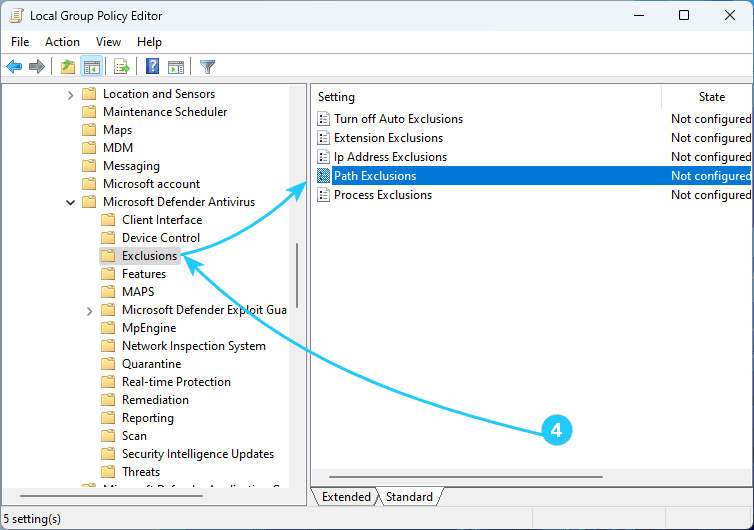This screenshot has height=530, width=754.
Task: Collapse the Microsoft Defender Antivirus node
Action: (x=70, y=202)
